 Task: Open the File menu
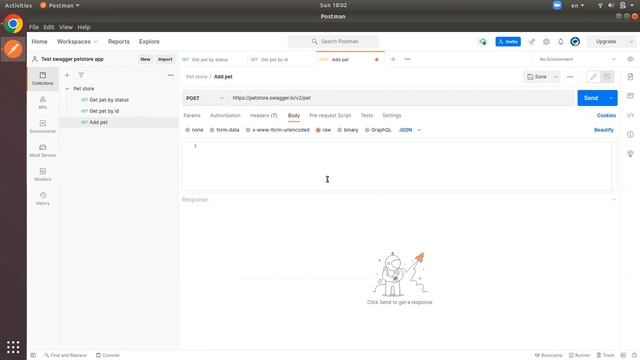click(34, 27)
